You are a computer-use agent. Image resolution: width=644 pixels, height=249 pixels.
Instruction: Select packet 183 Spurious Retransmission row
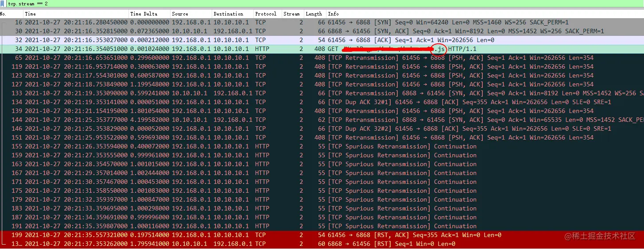point(322,209)
